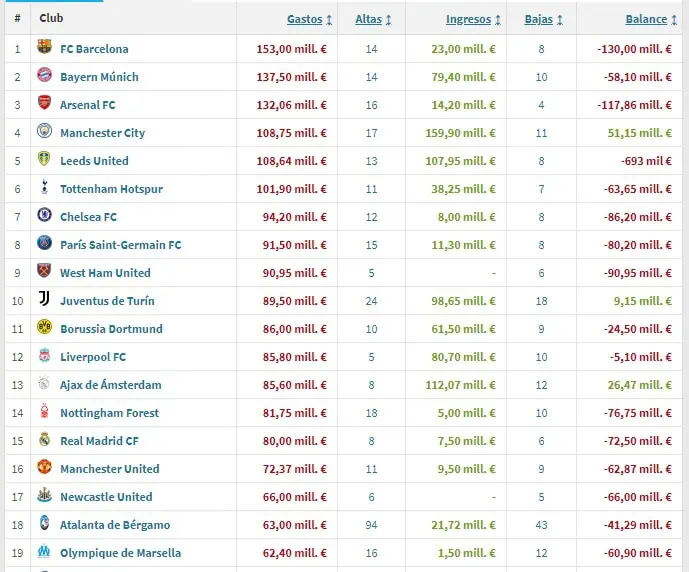Viewport: 689px width, 572px height.
Task: Click Bayern's 79,40 mill. € income
Action: tap(463, 77)
